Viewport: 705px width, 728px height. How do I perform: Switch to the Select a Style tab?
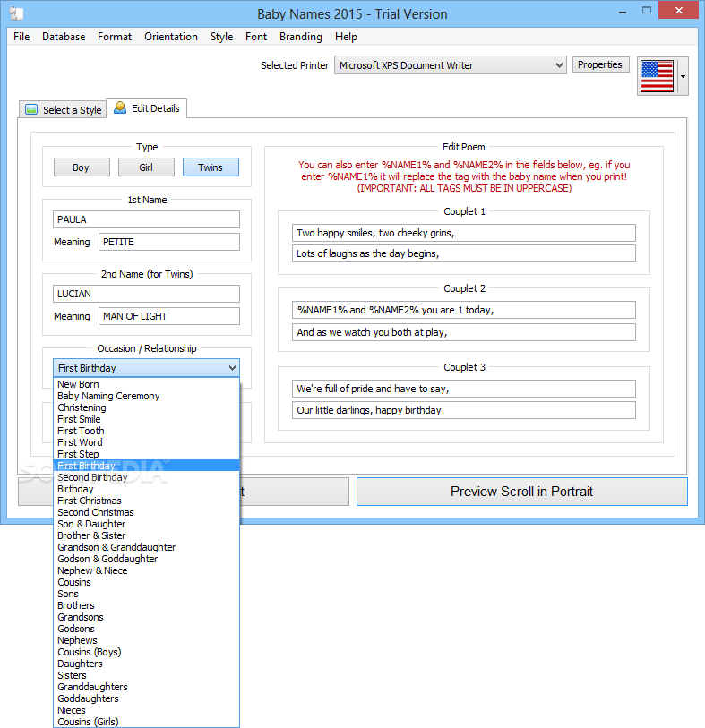[63, 110]
